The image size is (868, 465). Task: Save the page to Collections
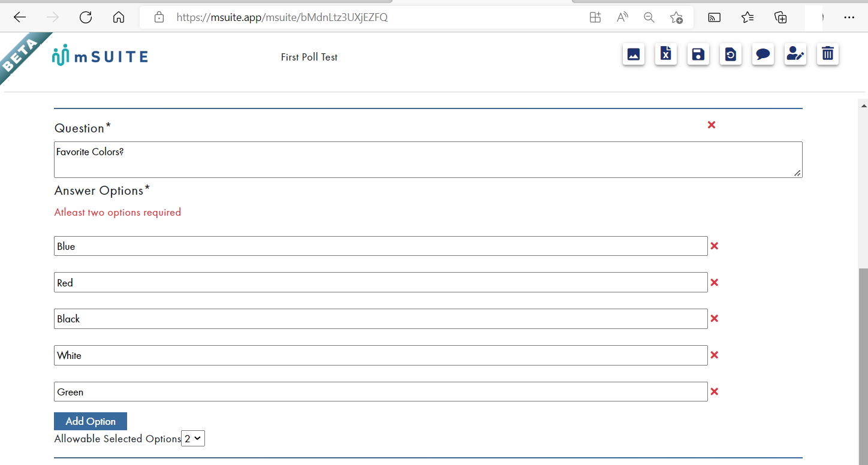[780, 17]
